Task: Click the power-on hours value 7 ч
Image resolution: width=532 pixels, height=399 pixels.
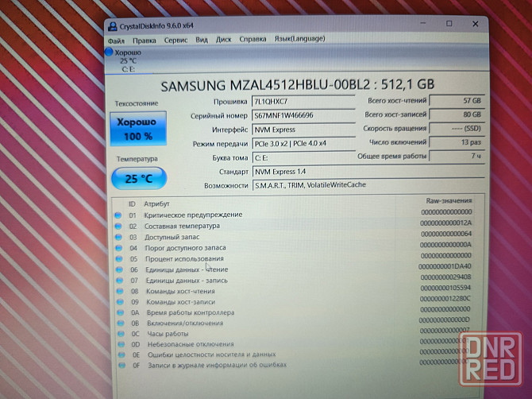Action: coord(457,157)
